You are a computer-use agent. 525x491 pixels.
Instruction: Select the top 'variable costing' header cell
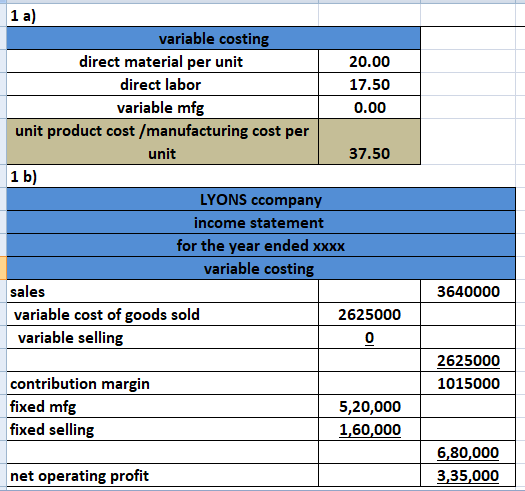[x=213, y=39]
